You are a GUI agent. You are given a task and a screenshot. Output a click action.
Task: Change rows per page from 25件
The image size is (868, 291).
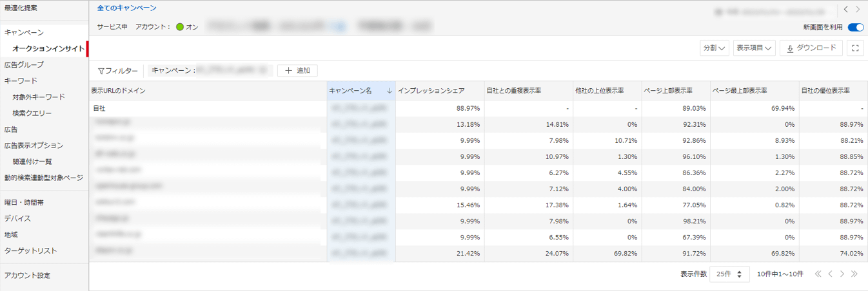point(729,274)
